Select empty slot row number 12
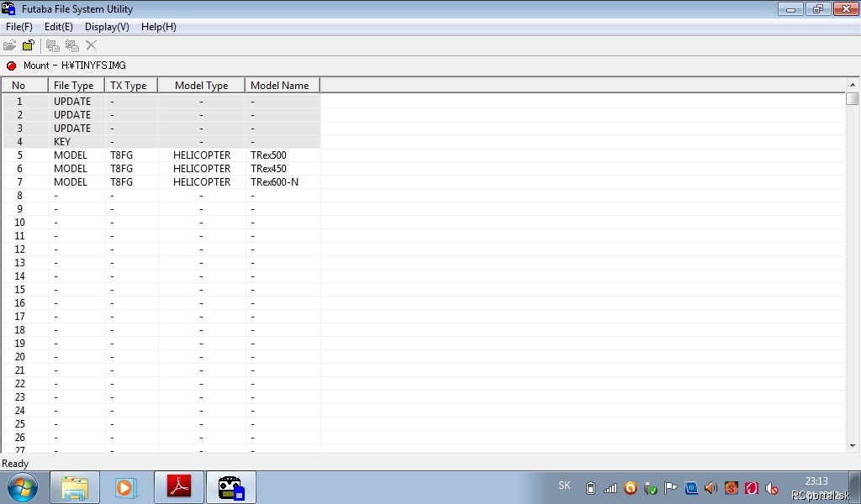 click(161, 249)
